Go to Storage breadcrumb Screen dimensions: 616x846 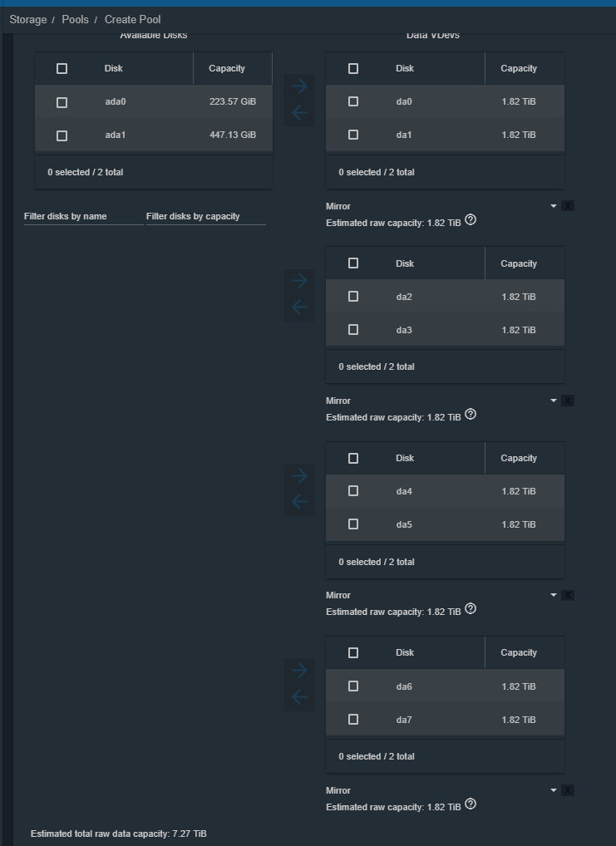click(x=28, y=19)
